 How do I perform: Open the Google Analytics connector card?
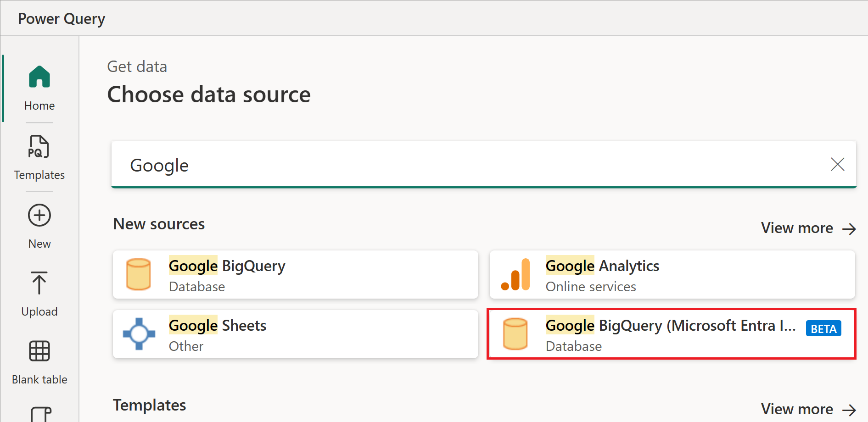(x=672, y=274)
